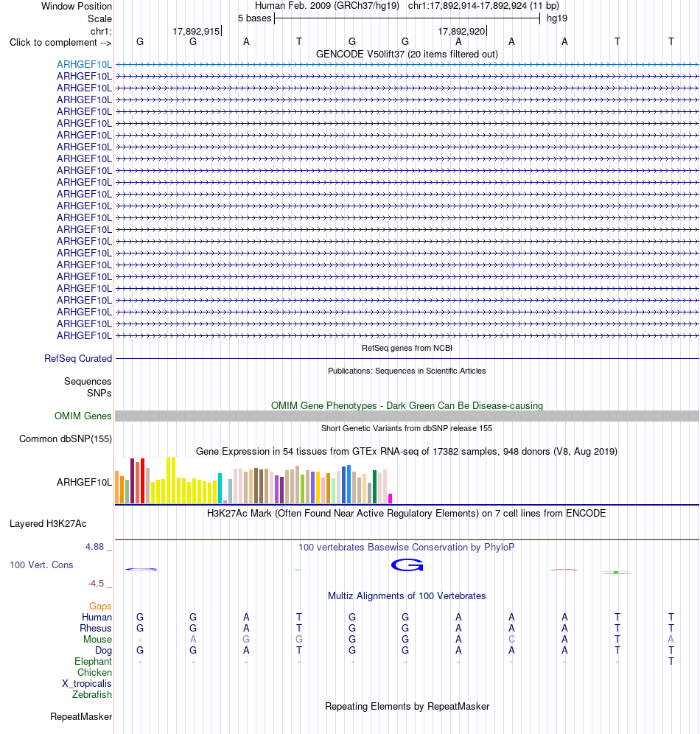Open the 'OMIM Gene Phenotypes' track title

[407, 406]
